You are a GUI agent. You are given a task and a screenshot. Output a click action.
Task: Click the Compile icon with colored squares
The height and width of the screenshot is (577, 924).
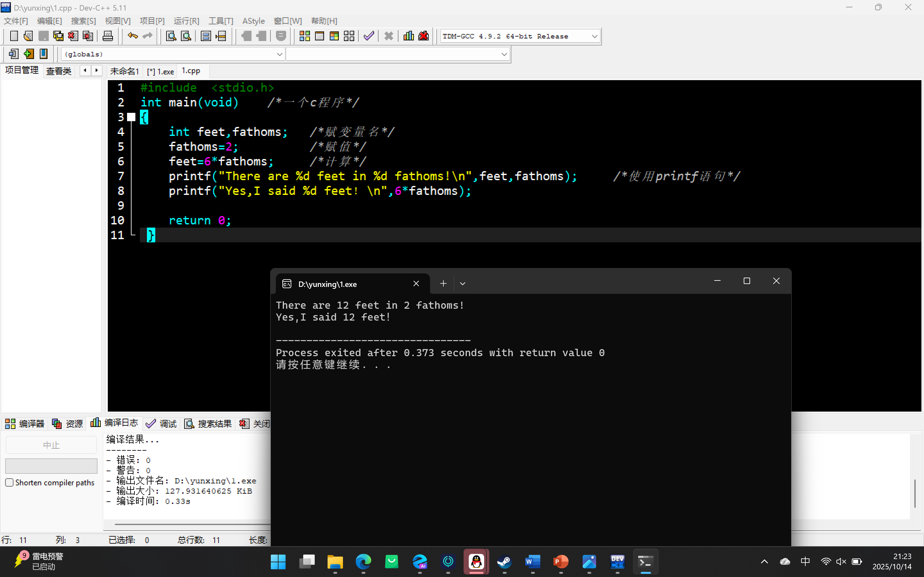pyautogui.click(x=304, y=36)
